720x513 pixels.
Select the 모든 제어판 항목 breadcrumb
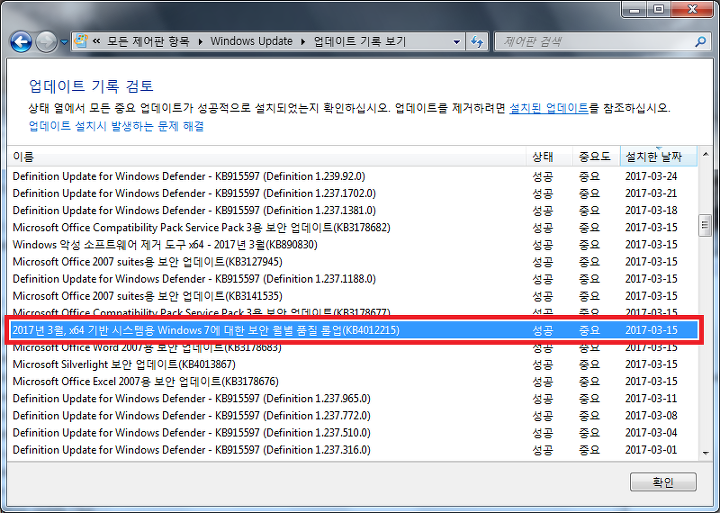pyautogui.click(x=148, y=41)
